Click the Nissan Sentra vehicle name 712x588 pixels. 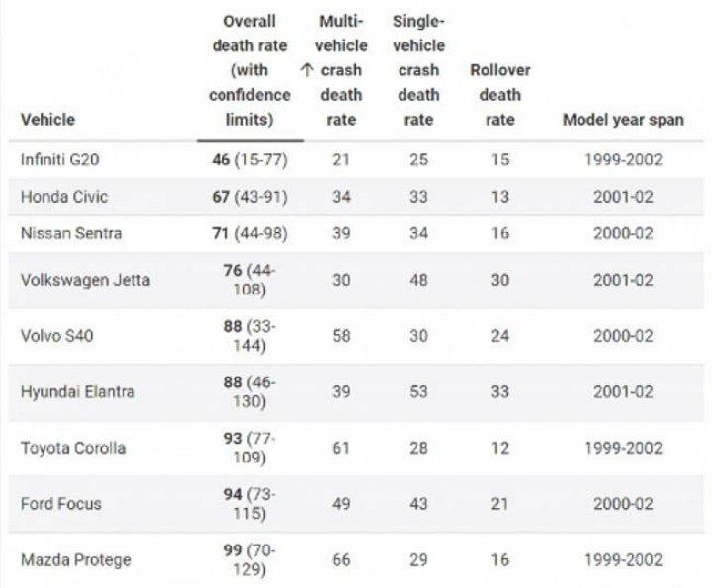click(x=71, y=233)
